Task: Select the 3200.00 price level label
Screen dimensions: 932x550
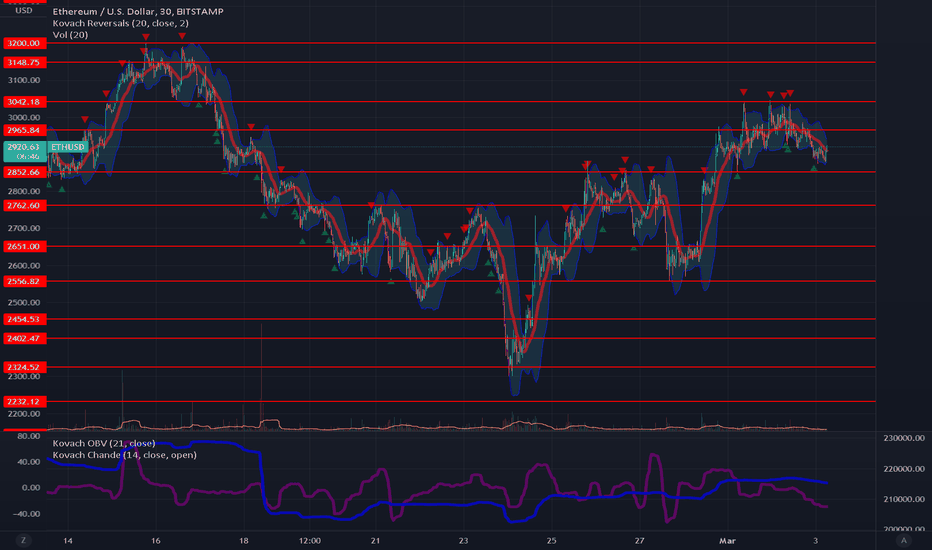Action: pos(24,43)
